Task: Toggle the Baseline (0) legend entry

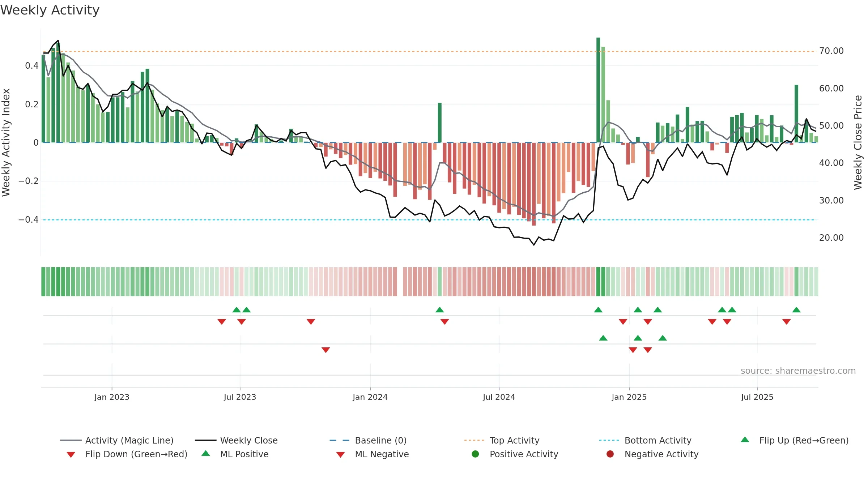Action: coord(368,440)
